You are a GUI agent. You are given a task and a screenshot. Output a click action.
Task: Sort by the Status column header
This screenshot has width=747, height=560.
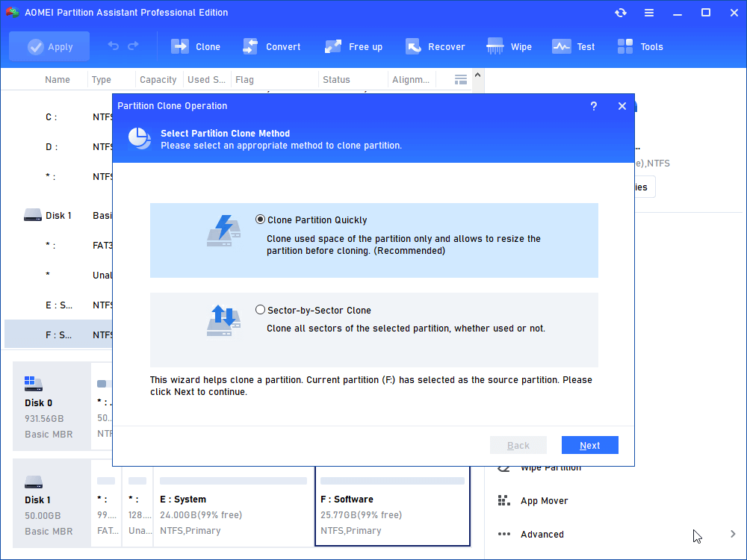[336, 80]
